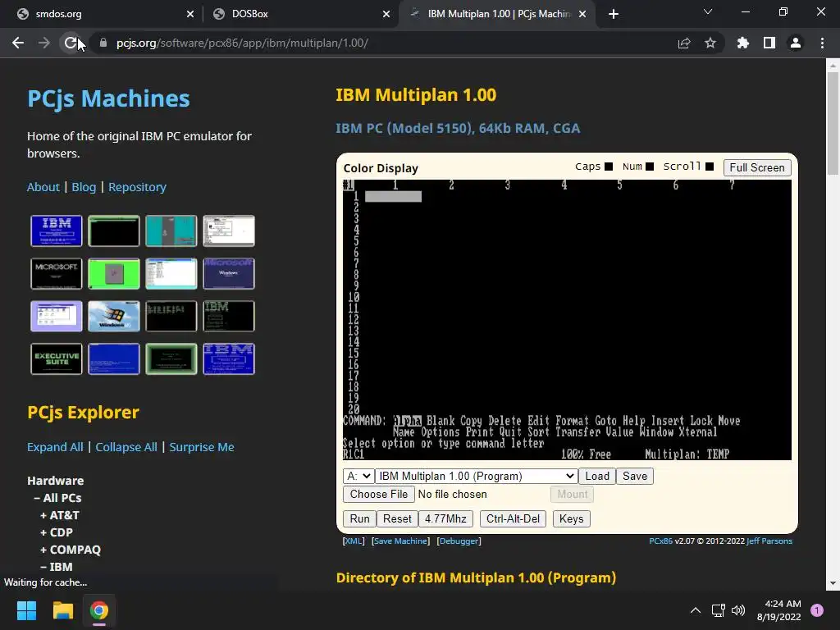The height and width of the screenshot is (630, 840).
Task: Share this page using the share icon
Action: coord(684,43)
